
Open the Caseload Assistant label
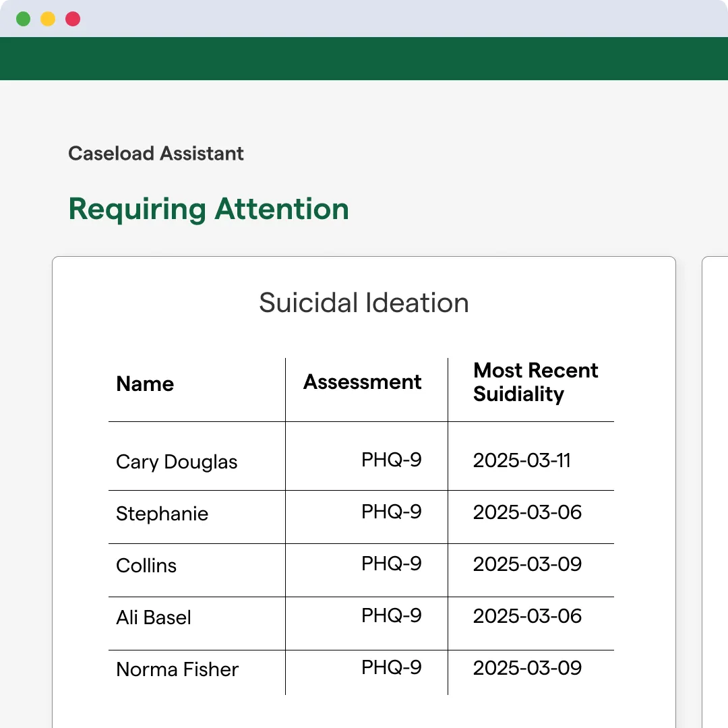156,154
